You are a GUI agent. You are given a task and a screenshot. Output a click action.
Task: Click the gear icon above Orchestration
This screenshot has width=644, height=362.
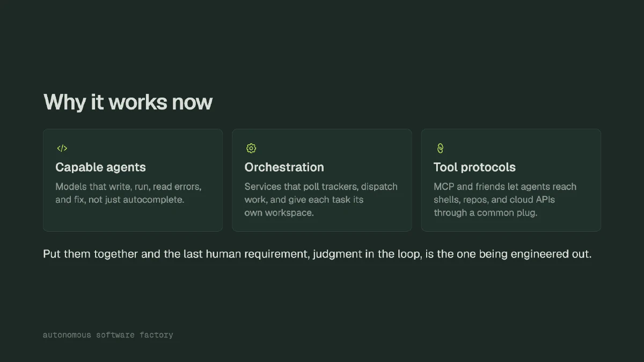pyautogui.click(x=251, y=148)
